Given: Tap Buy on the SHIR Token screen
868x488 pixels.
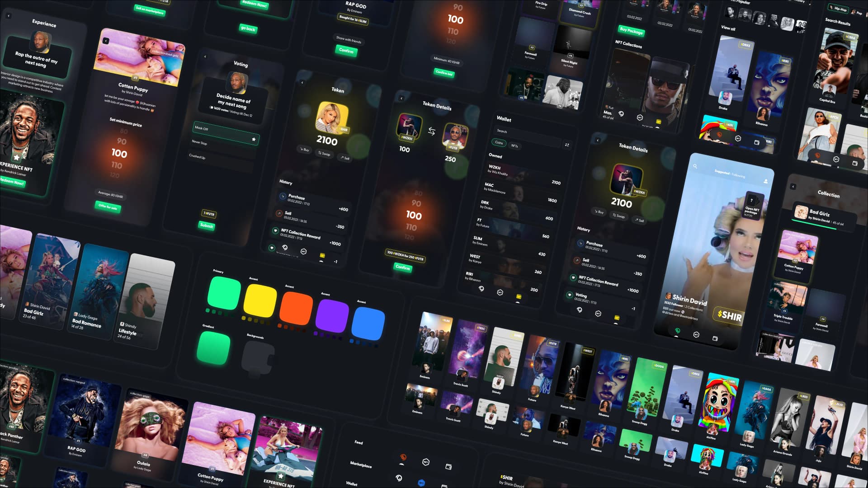Looking at the screenshot, I should click(x=303, y=149).
